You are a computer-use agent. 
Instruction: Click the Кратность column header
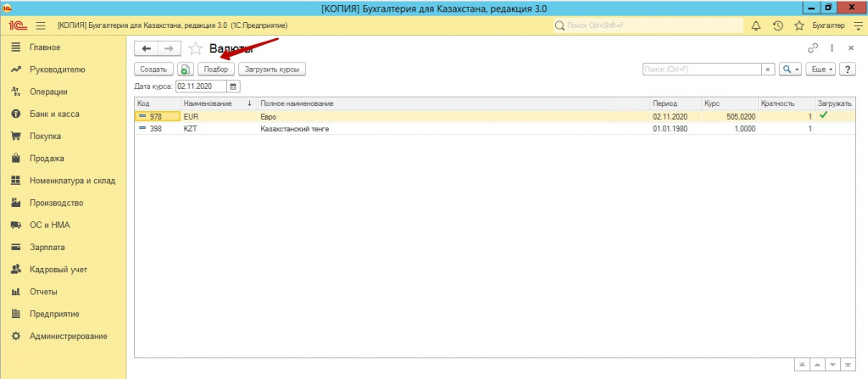click(786, 103)
